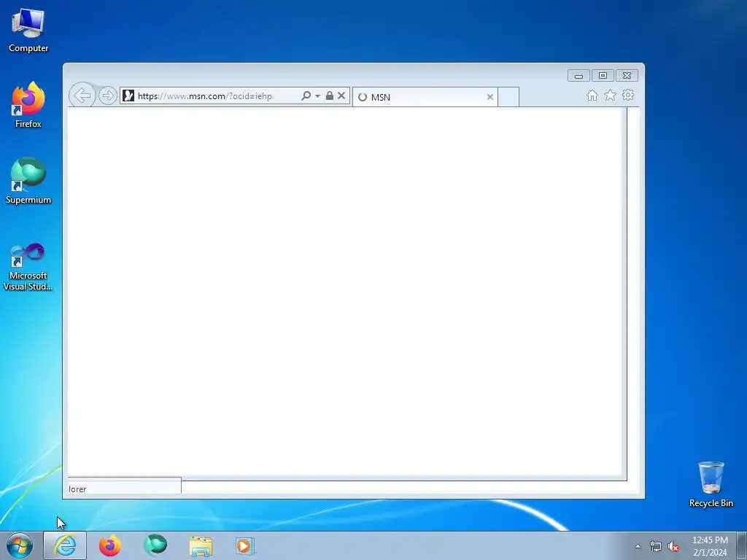Viewport: 747px width, 560px height.
Task: Launch Supermium from the taskbar
Action: click(x=155, y=545)
